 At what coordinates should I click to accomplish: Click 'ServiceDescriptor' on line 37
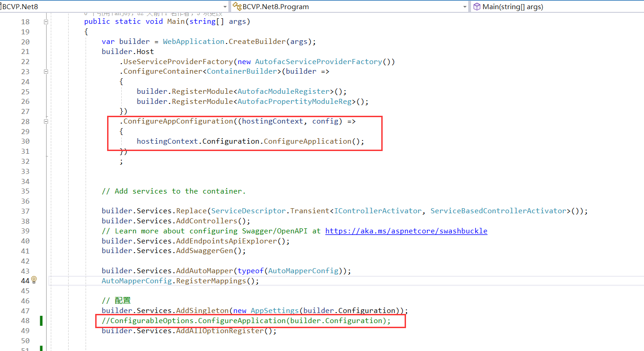[x=249, y=211]
